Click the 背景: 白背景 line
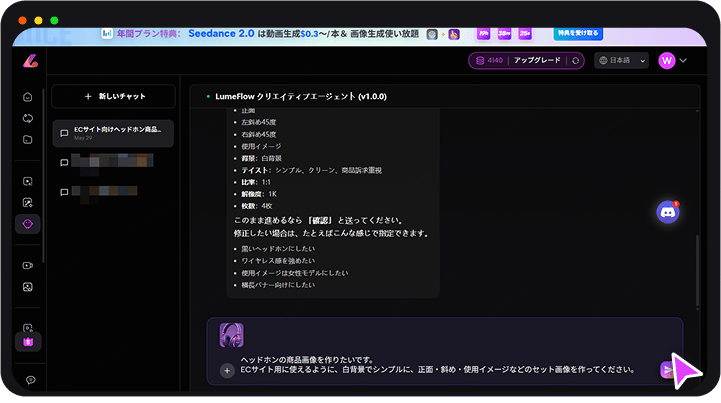The width and height of the screenshot is (721, 403). pos(262,158)
